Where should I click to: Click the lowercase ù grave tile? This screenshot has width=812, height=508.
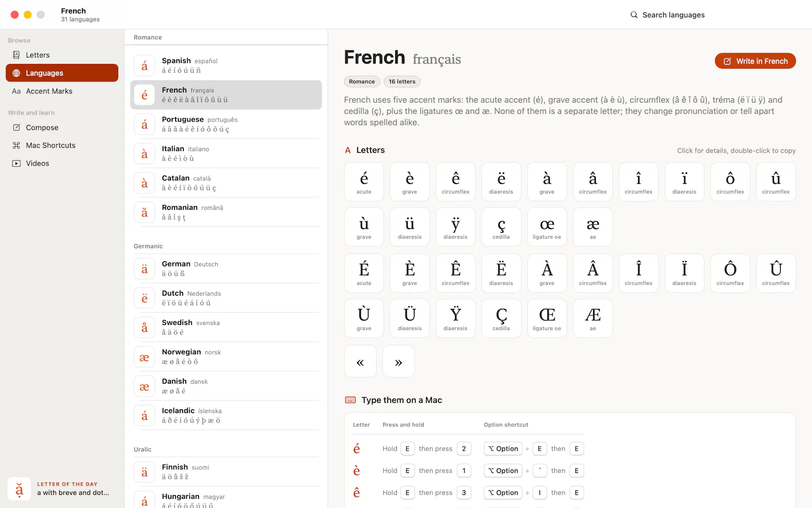pyautogui.click(x=364, y=227)
